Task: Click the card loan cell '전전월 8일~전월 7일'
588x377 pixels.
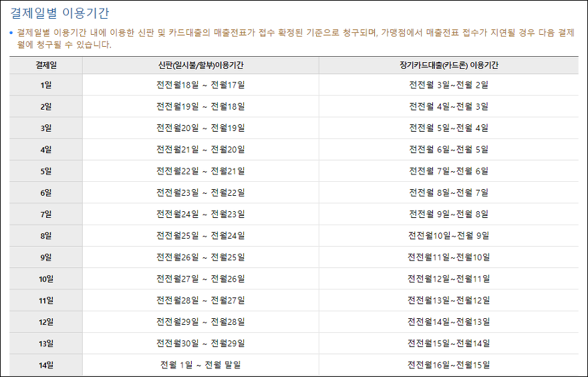Action: (449, 193)
